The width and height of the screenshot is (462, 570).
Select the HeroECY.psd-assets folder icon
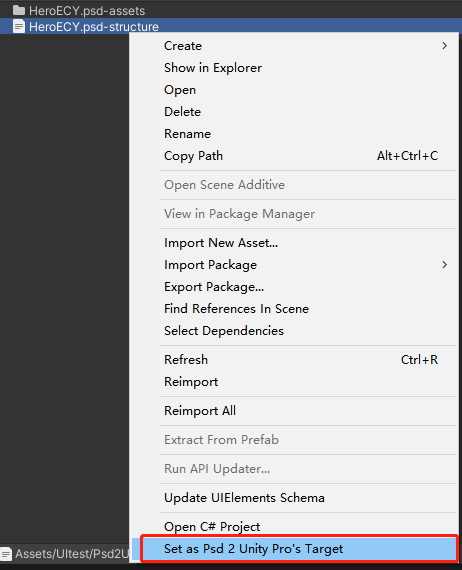(19, 10)
